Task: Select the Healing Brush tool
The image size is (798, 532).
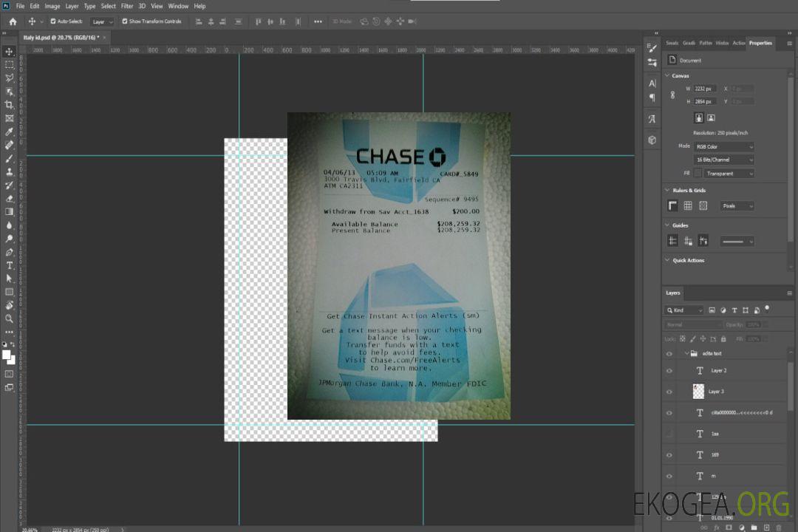Action: [x=9, y=145]
